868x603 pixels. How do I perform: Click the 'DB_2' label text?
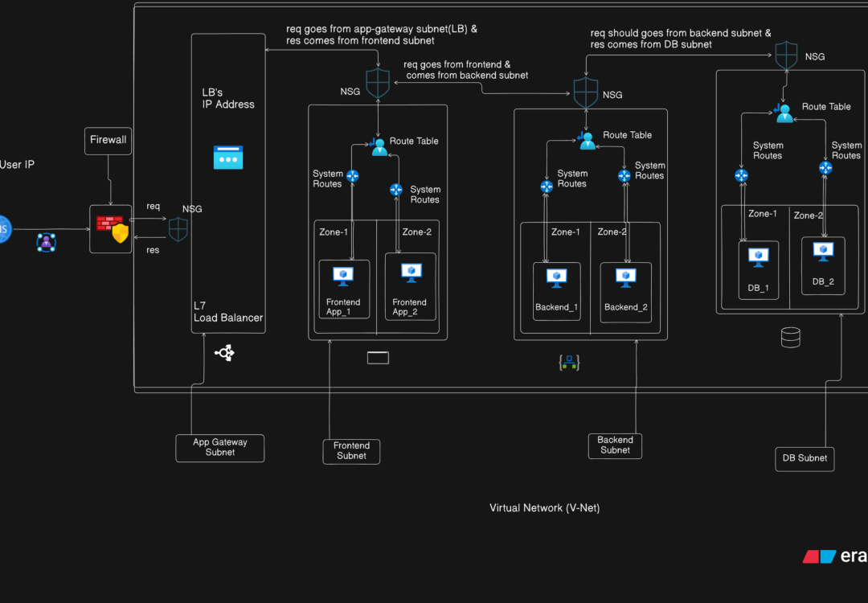click(x=823, y=282)
